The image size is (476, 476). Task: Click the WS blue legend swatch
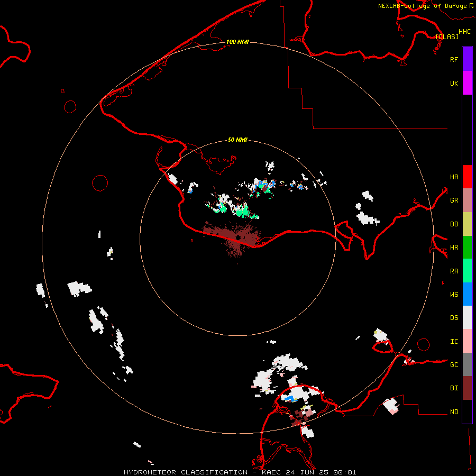(467, 294)
